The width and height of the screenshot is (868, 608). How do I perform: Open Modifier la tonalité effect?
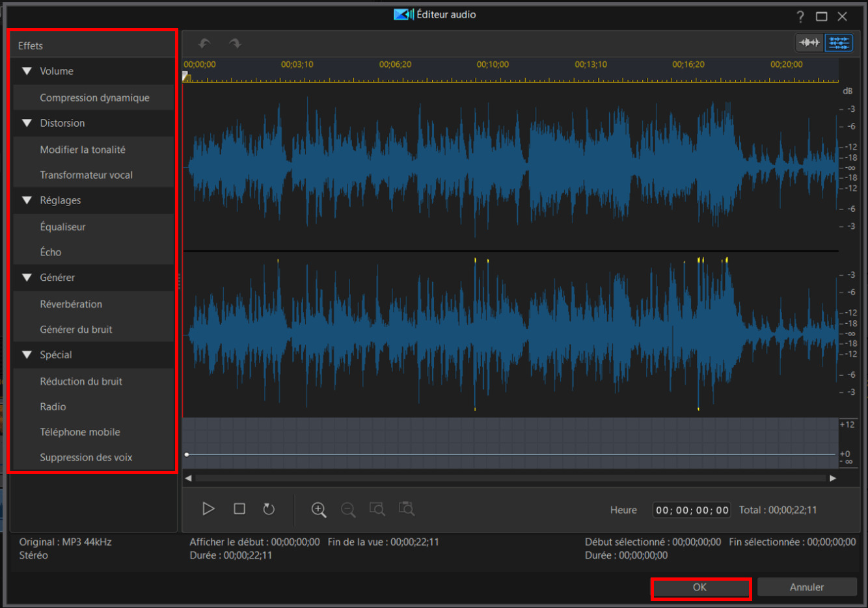point(94,150)
